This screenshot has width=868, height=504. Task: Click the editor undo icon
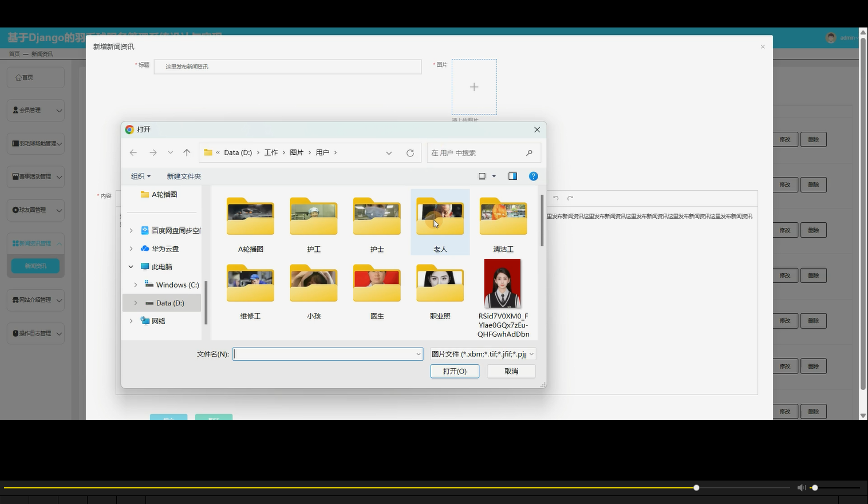(555, 198)
